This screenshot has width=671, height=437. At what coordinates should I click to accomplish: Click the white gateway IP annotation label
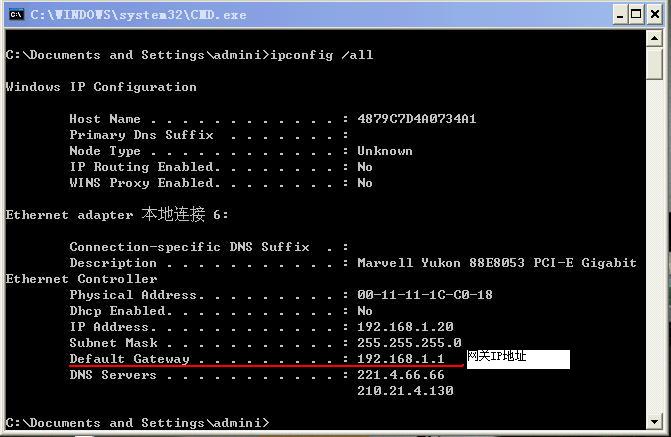517,358
